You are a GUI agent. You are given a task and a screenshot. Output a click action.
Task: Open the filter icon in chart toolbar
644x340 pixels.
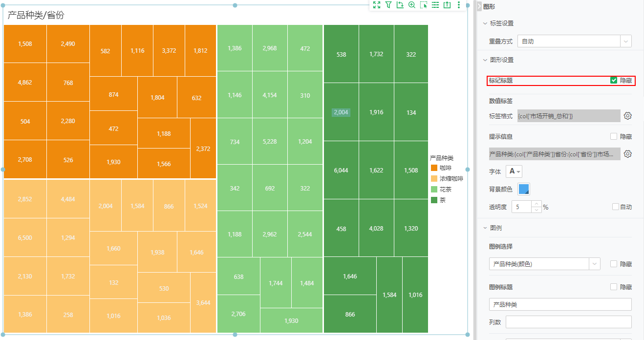coord(388,5)
